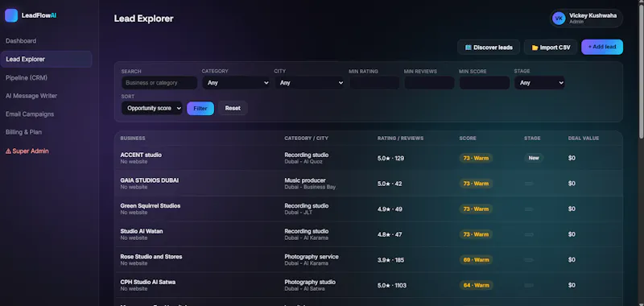This screenshot has height=306, width=644.
Task: Open the Stage dropdown
Action: 539,83
